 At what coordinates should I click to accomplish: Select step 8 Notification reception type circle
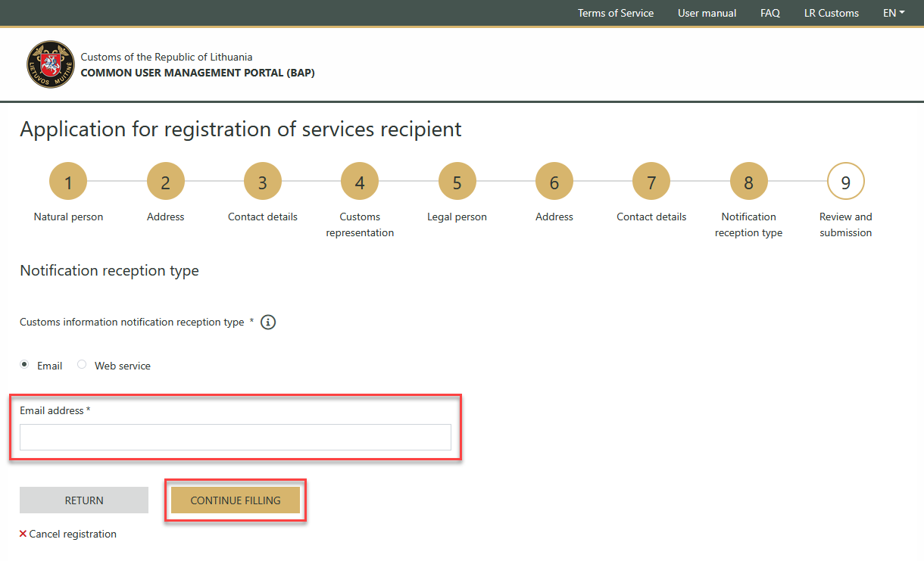748,182
